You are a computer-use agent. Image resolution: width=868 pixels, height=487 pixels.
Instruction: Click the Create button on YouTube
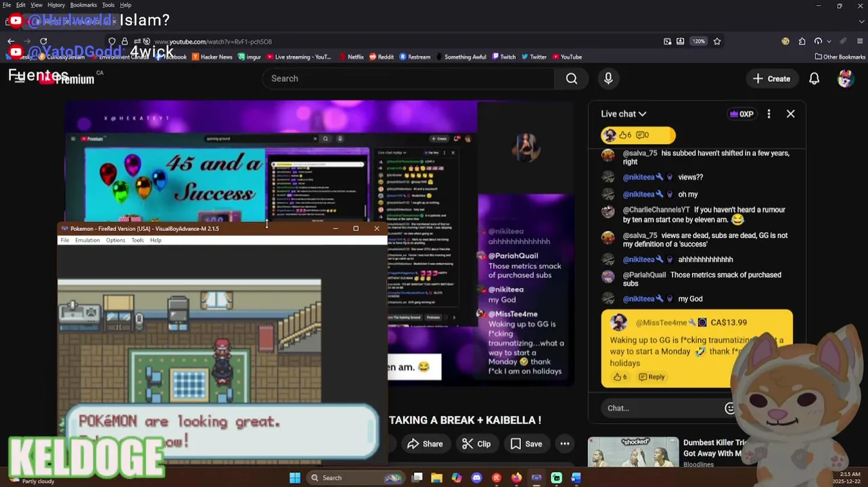click(771, 78)
